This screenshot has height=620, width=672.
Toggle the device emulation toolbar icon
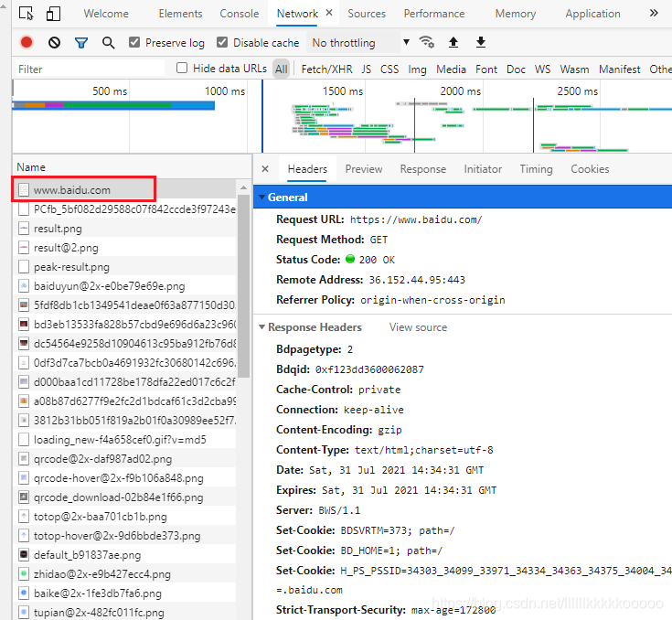pyautogui.click(x=53, y=14)
